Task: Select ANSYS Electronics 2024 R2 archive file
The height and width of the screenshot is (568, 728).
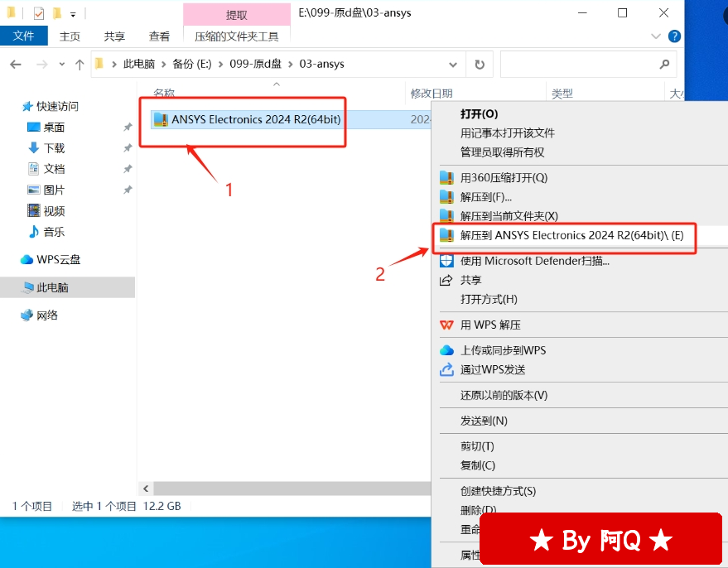Action: click(x=255, y=119)
